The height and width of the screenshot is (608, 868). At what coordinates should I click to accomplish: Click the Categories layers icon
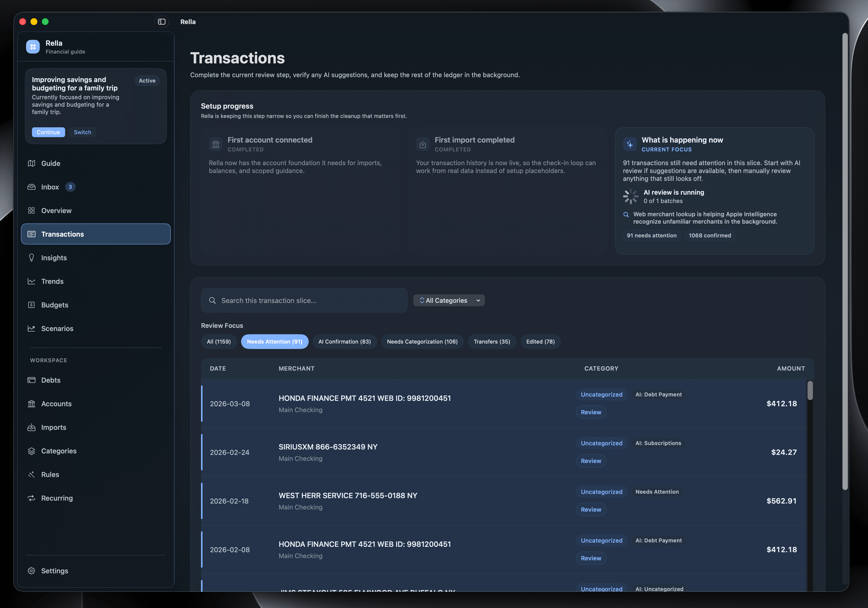31,451
